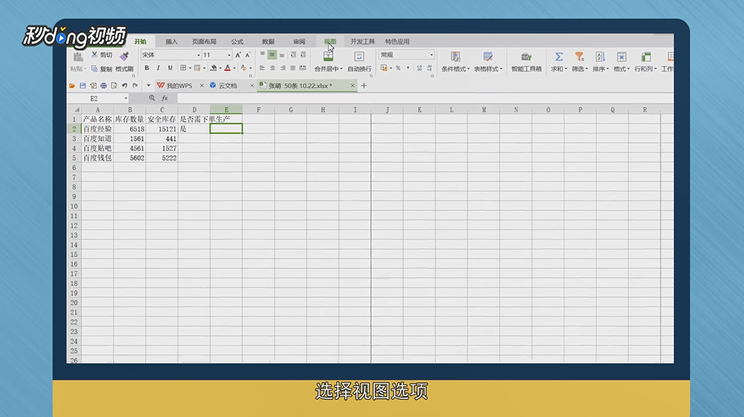Image resolution: width=744 pixels, height=417 pixels.
Task: Open the Page Layout (页面布局) tab
Action: click(204, 42)
